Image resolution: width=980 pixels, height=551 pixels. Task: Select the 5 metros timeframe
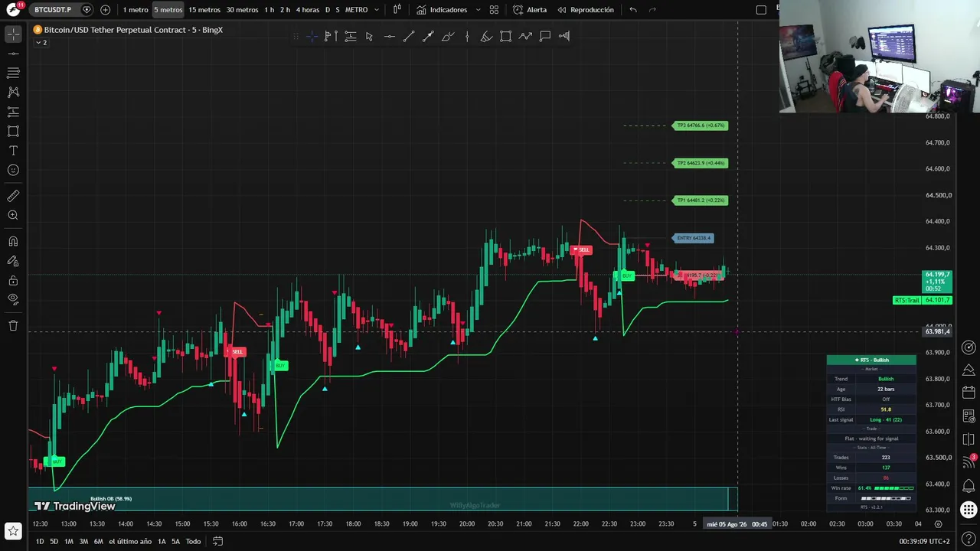tap(168, 10)
